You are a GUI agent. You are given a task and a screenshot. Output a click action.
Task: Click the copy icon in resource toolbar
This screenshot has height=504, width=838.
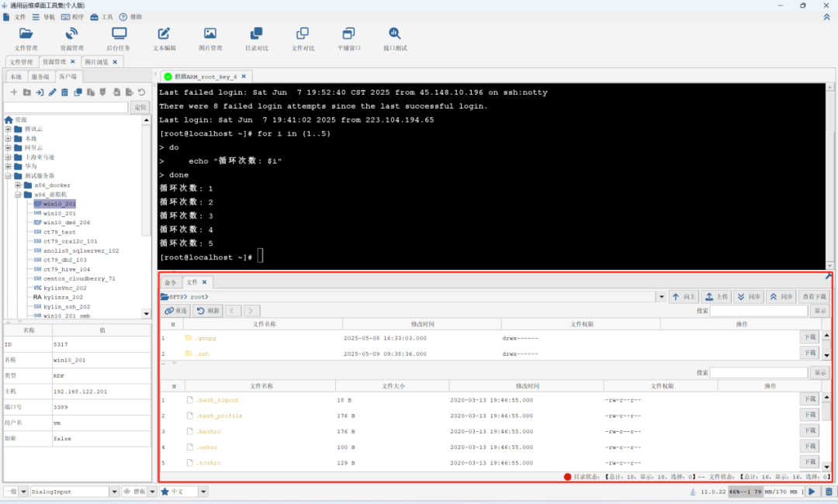coord(78,92)
